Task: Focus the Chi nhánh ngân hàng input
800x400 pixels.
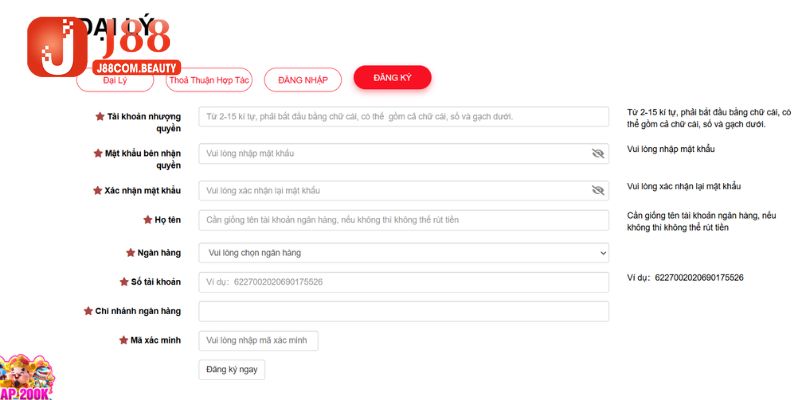Action: 404,311
